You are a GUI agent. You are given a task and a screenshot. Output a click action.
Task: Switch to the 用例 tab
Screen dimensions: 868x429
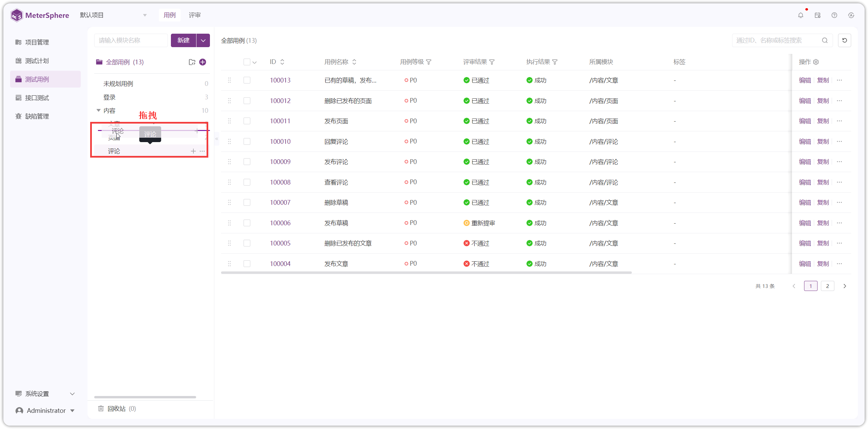(170, 15)
